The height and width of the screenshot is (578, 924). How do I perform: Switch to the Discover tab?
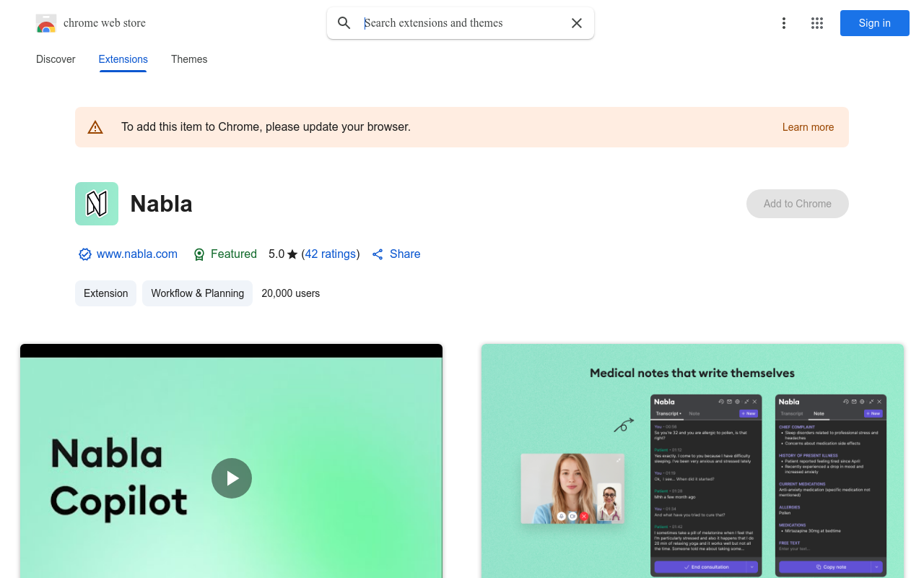point(56,59)
